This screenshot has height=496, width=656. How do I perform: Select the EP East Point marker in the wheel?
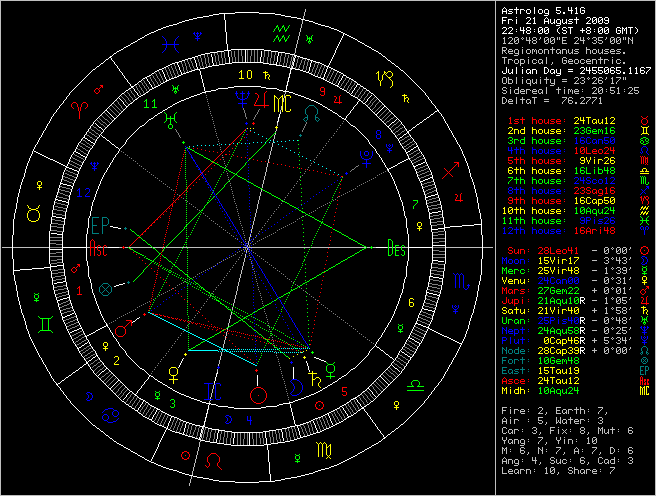point(101,224)
